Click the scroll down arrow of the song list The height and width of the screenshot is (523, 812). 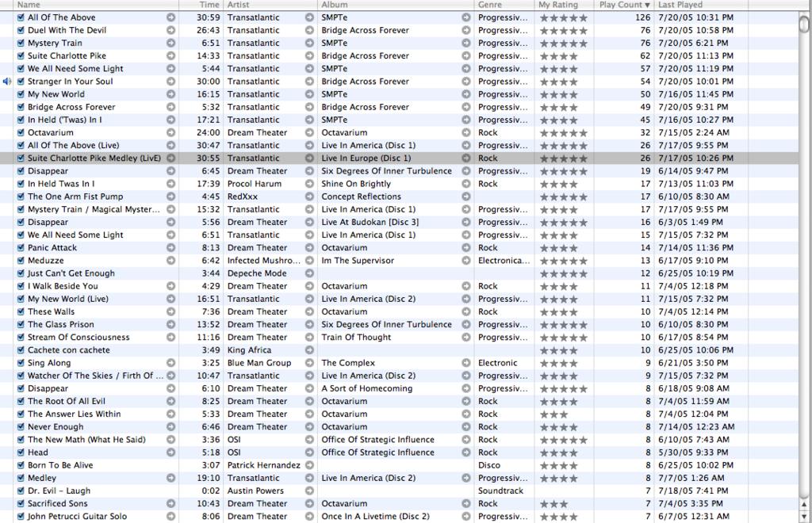click(804, 517)
